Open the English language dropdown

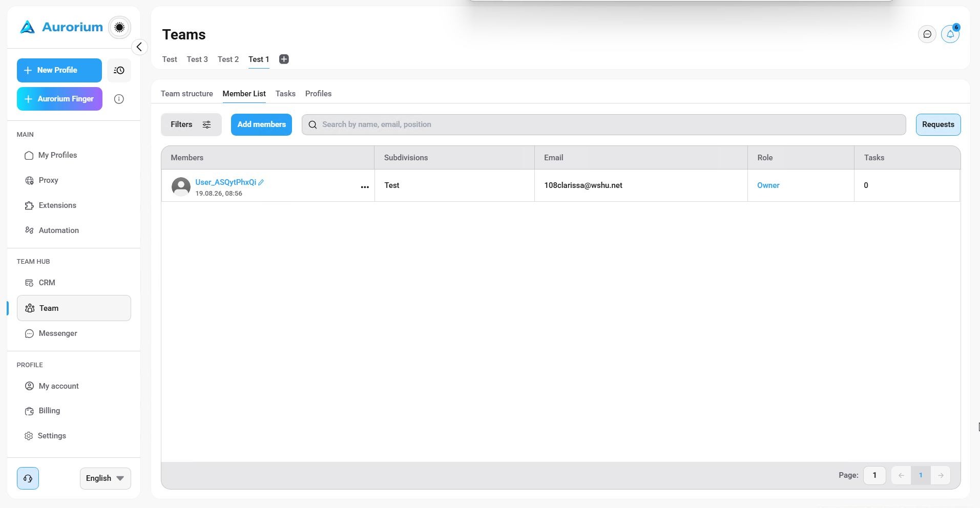point(105,478)
